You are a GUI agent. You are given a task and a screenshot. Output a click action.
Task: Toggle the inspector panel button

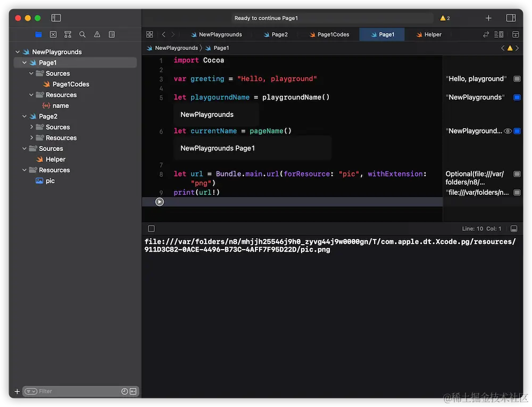pos(511,18)
